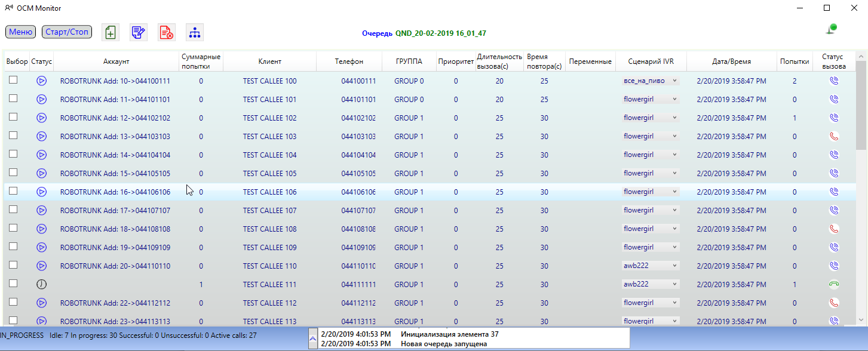Enable the checkbox for TEST CALLEE 112
This screenshot has height=351, width=868.
tap(13, 302)
